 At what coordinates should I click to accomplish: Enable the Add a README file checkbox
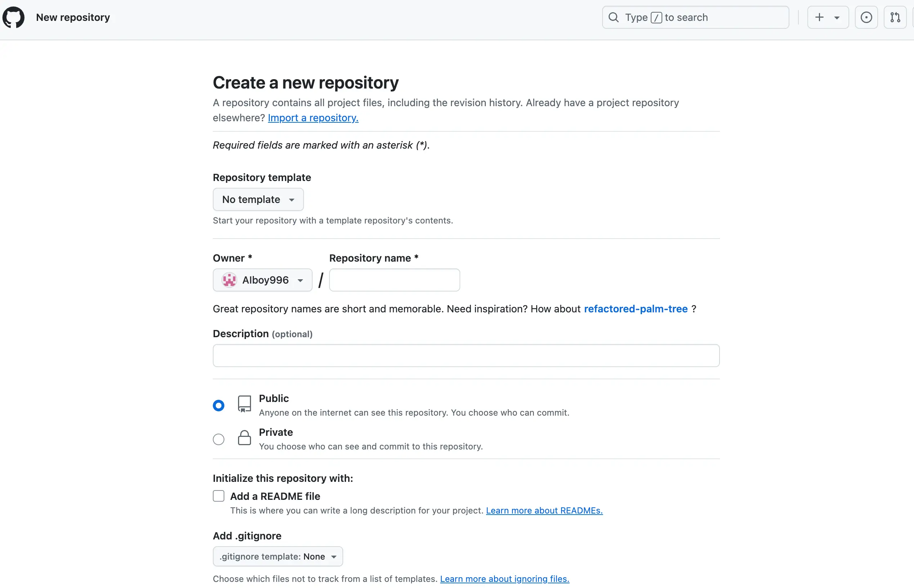point(219,496)
